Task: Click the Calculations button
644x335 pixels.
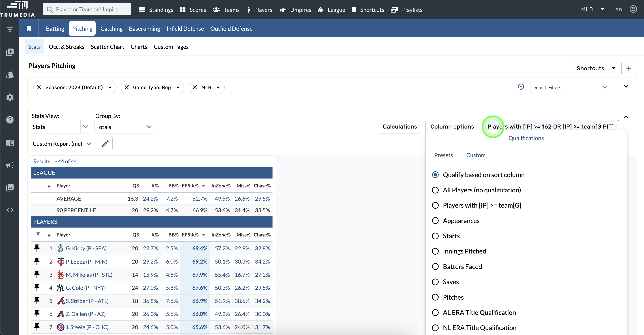Action: click(399, 127)
